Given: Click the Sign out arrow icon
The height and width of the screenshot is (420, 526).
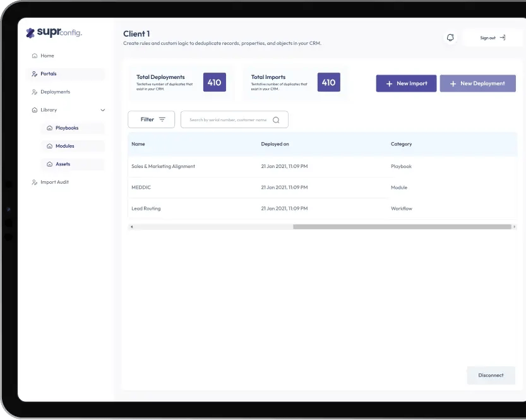Looking at the screenshot, I should click(x=503, y=37).
